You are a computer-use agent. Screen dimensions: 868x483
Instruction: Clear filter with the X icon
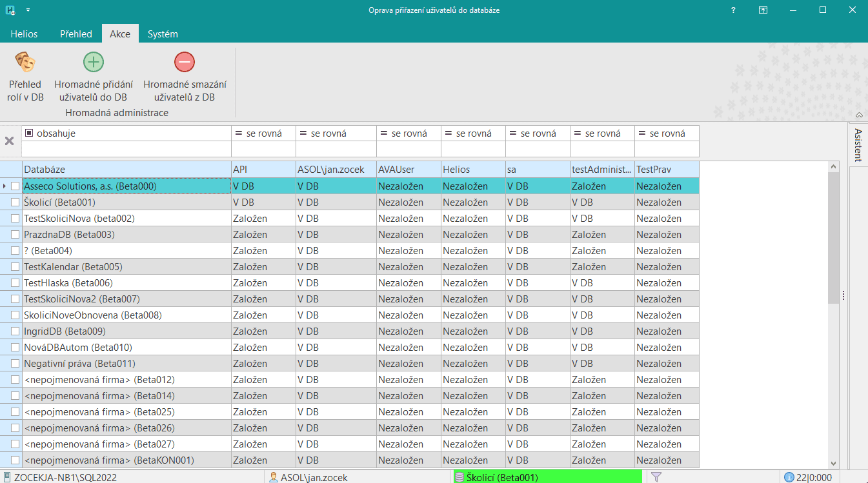click(x=10, y=141)
